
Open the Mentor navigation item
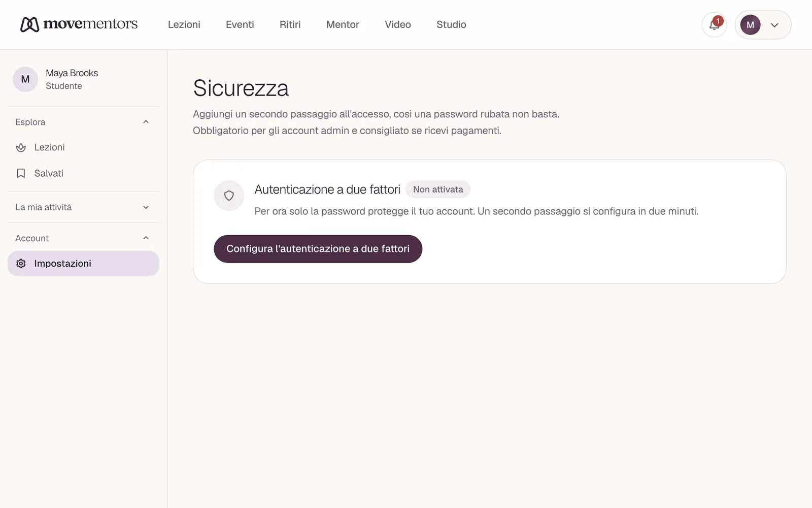click(343, 24)
